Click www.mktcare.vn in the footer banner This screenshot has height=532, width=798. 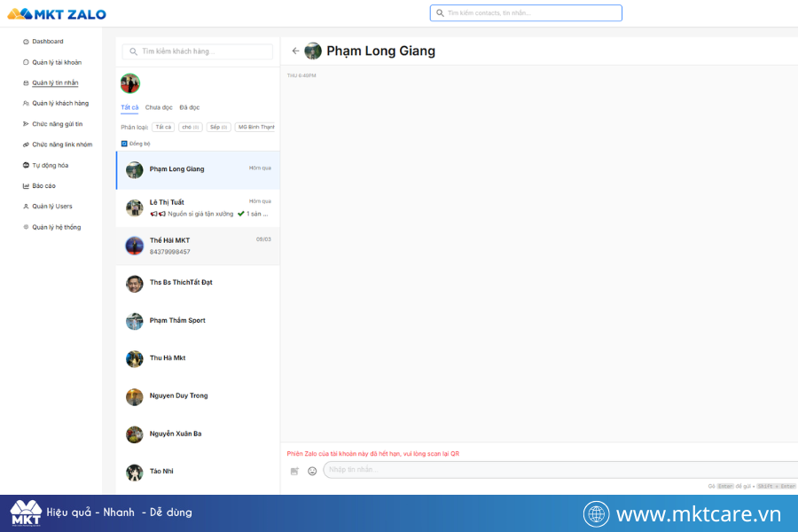(x=699, y=514)
